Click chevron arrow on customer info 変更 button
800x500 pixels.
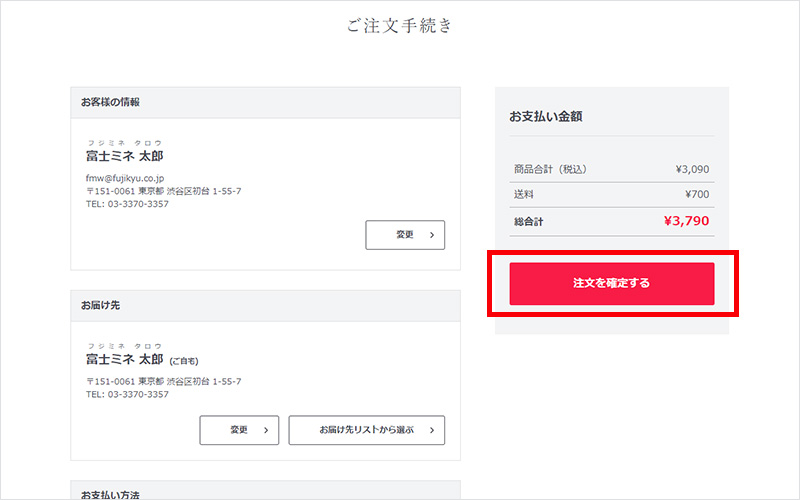(431, 235)
